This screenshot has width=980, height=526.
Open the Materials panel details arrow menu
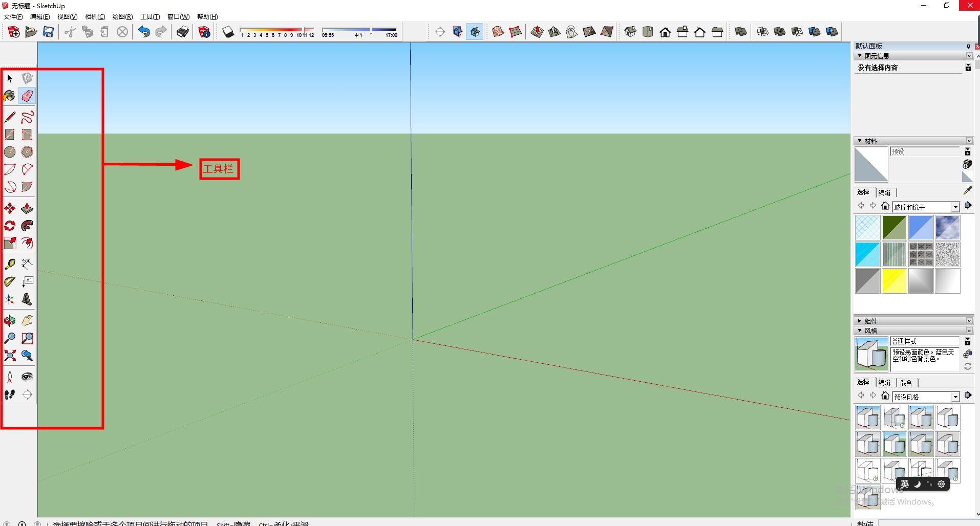pyautogui.click(x=968, y=206)
